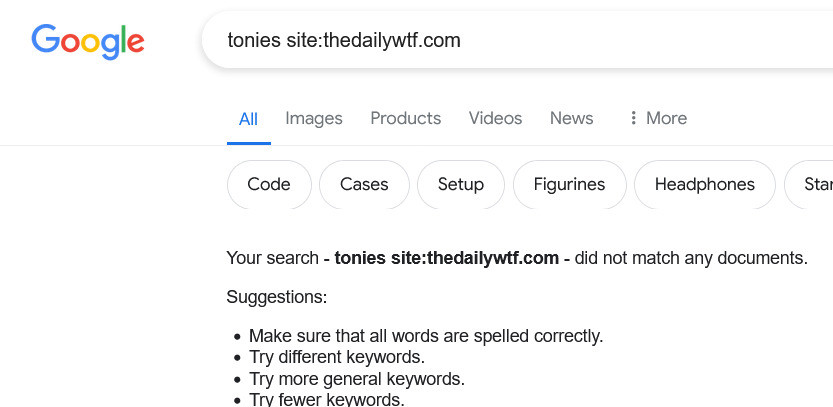The width and height of the screenshot is (833, 407).
Task: Switch to the Images tab
Action: [314, 118]
